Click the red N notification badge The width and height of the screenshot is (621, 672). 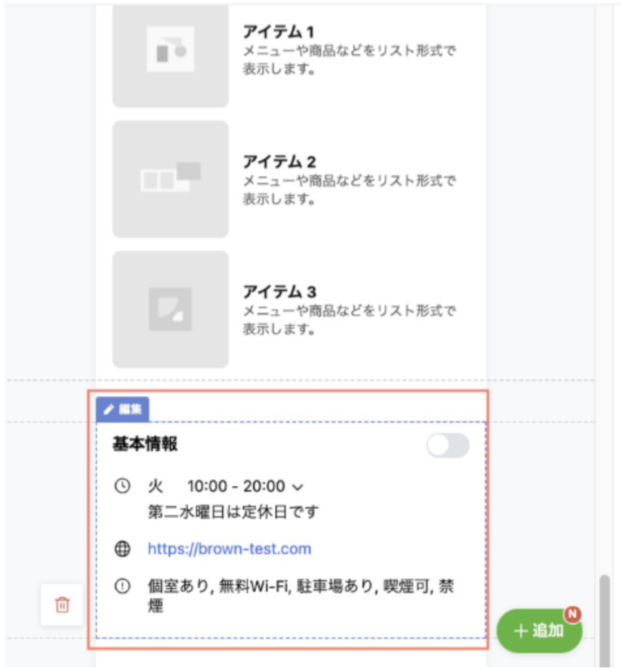(573, 614)
